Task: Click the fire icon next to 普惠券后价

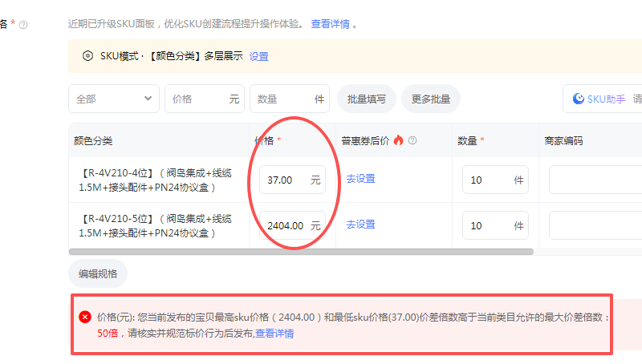Action: click(x=399, y=140)
